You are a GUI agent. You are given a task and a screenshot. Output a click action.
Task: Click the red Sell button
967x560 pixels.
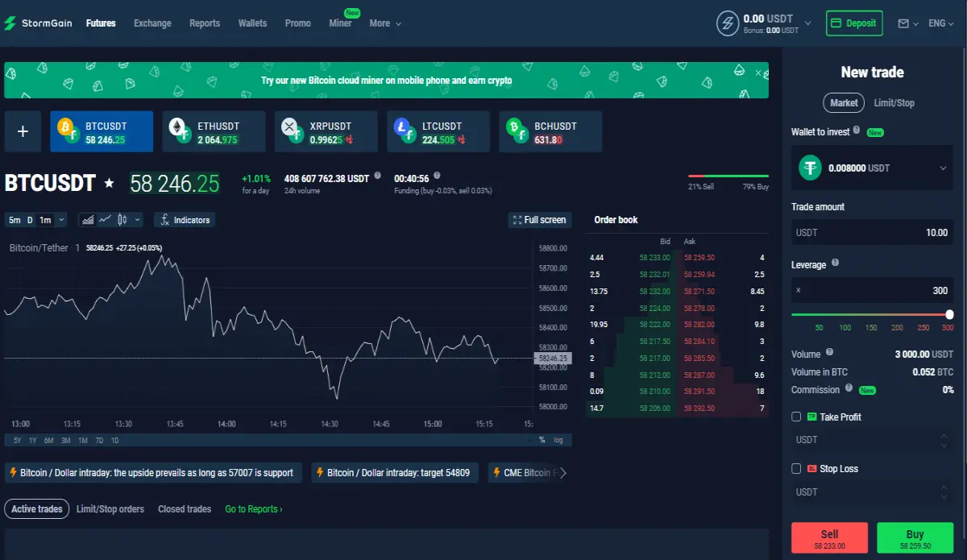tap(829, 537)
